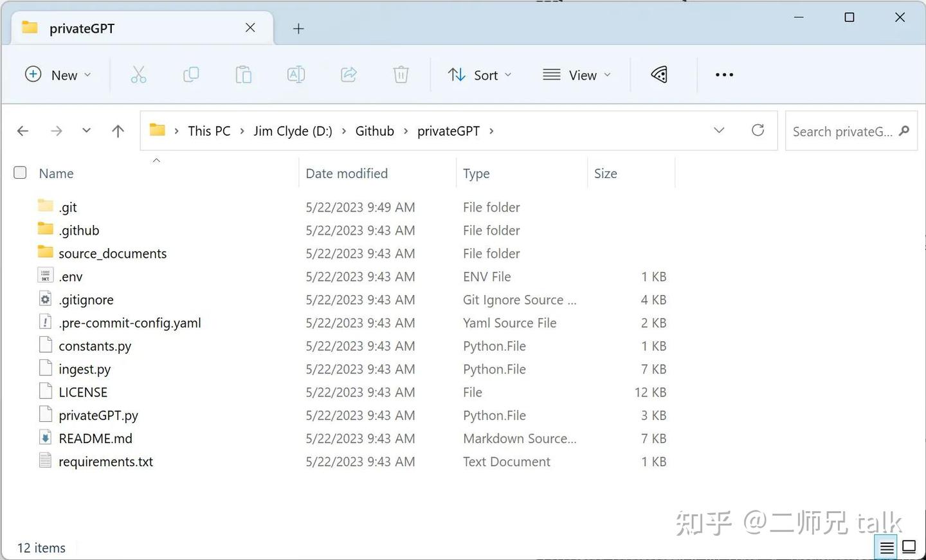Open the View dropdown

576,75
